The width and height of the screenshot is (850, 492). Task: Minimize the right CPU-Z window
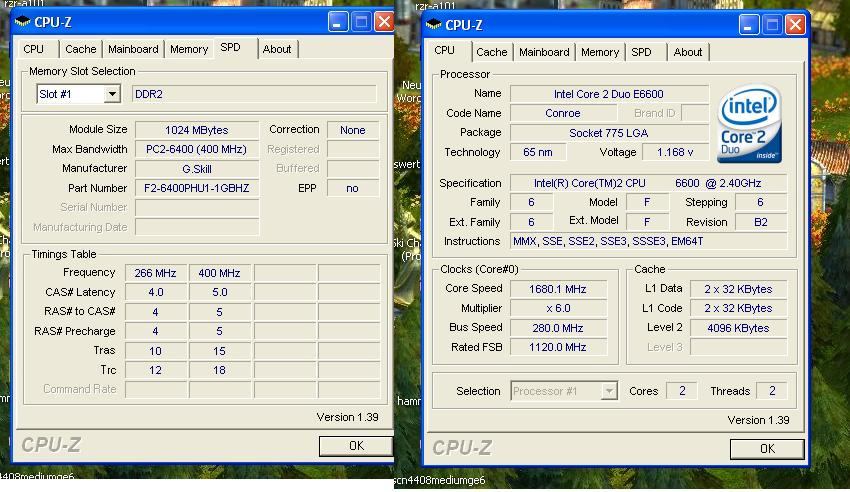749,25
